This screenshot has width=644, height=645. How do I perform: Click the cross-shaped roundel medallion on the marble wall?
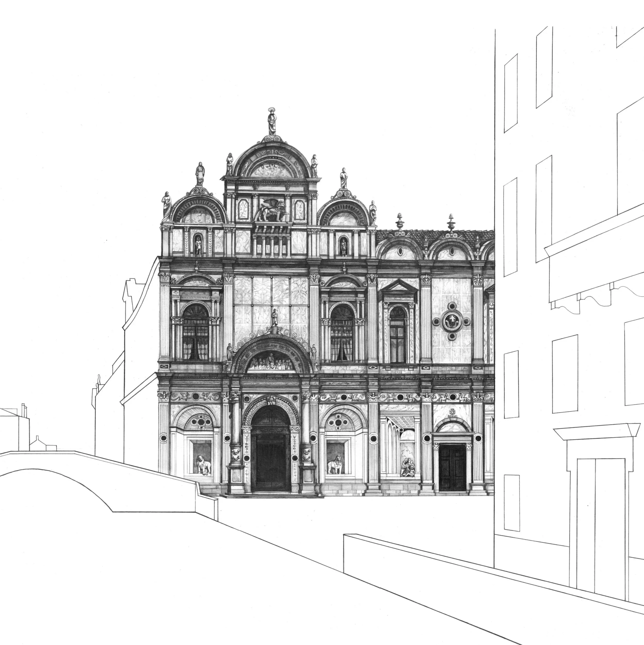[x=452, y=321]
